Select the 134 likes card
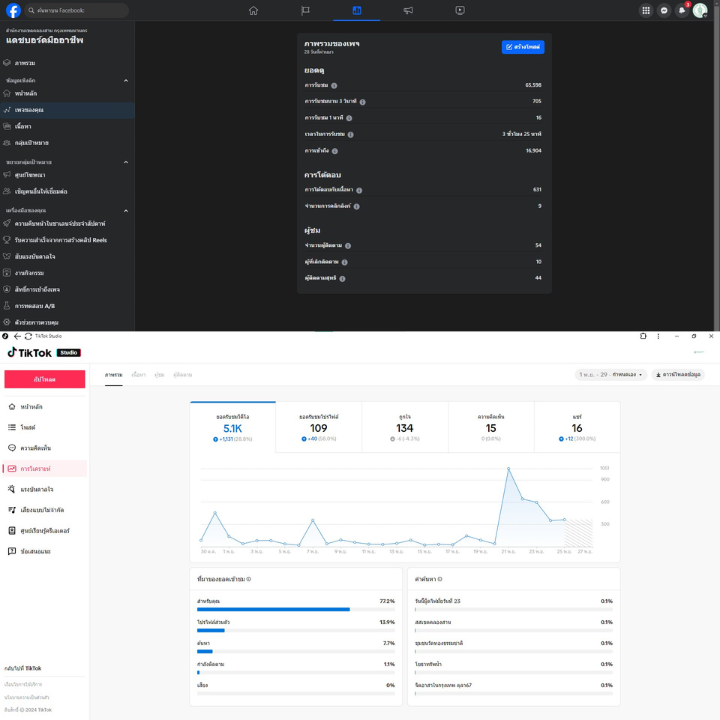This screenshot has height=720, width=720. click(x=405, y=428)
